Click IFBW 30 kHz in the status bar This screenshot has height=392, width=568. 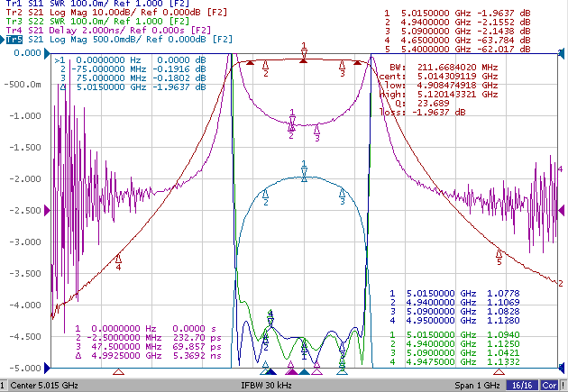(x=266, y=386)
